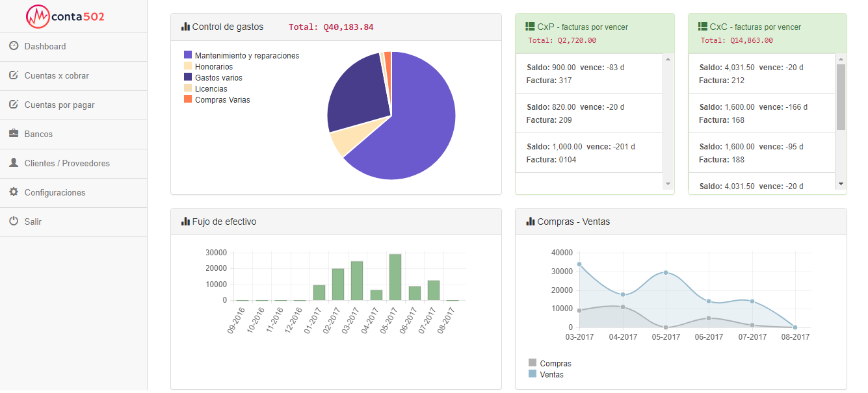Screen dimensions: 868x393
Task: Toggle the Ventas series in chart legend
Action: point(546,375)
